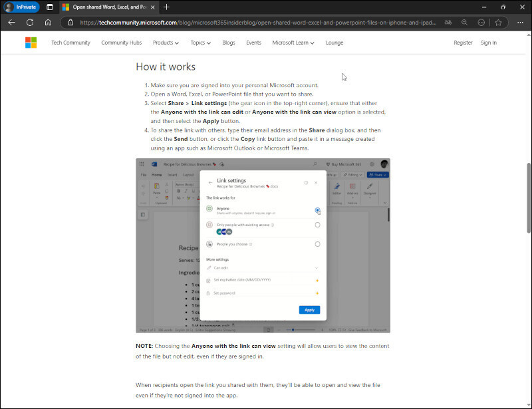Expand the Products dropdown
The width and height of the screenshot is (532, 409).
click(166, 43)
